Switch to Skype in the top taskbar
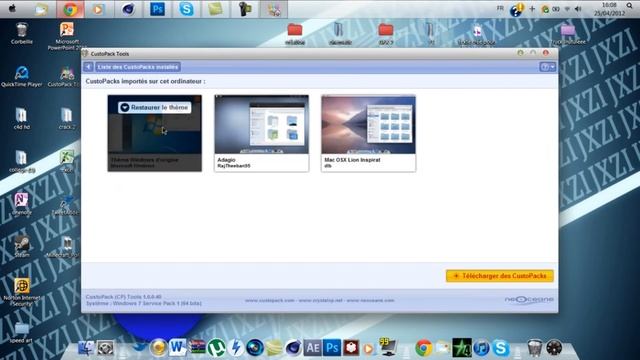The image size is (640, 360). 186,9
